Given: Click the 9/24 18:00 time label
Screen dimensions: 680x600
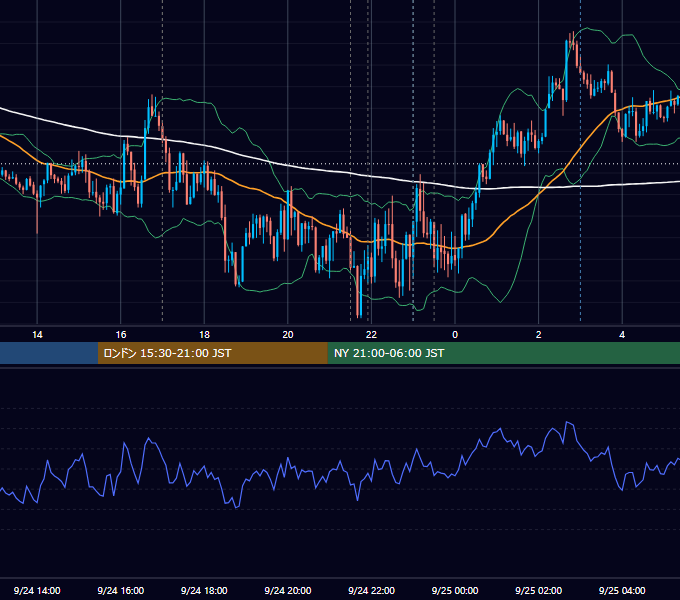Looking at the screenshot, I should (204, 590).
